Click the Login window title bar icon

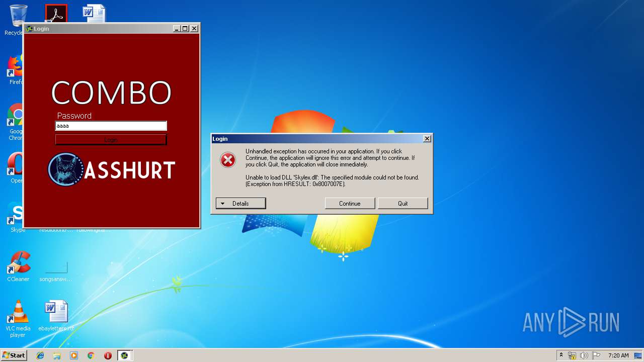click(29, 29)
